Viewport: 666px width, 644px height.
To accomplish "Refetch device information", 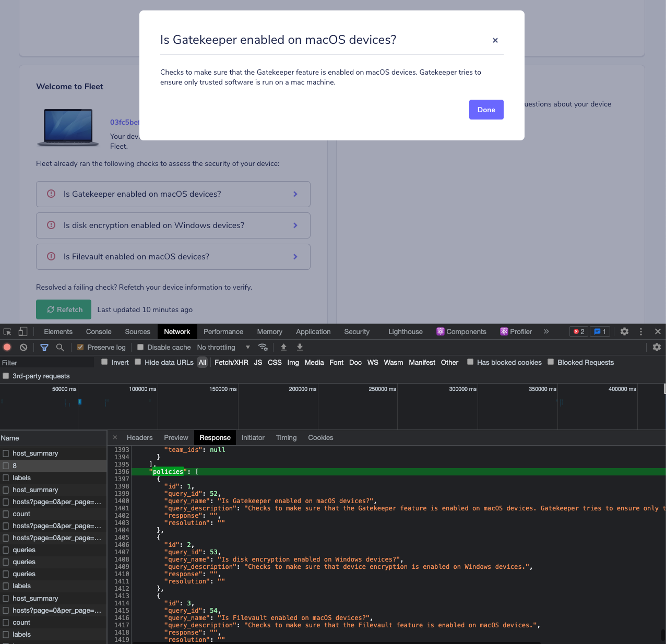I will coord(64,309).
